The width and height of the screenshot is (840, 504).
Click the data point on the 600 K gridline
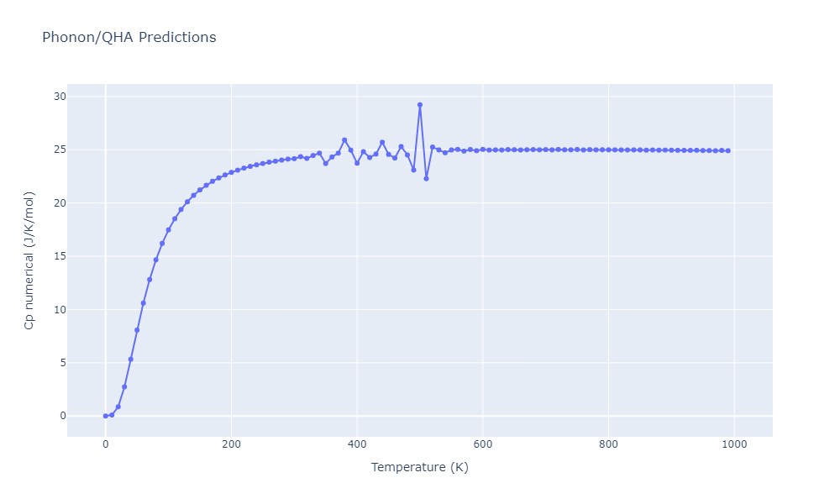(483, 150)
